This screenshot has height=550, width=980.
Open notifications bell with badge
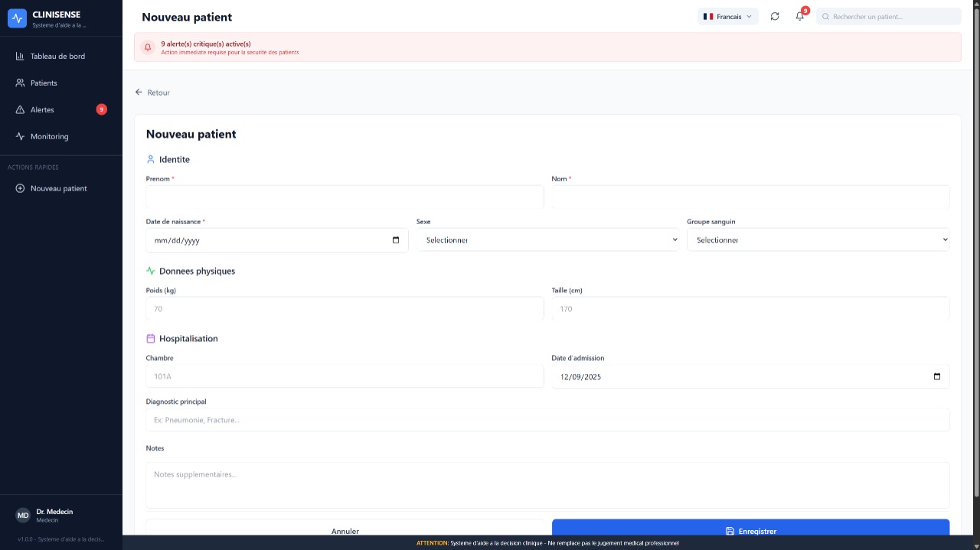(x=800, y=16)
